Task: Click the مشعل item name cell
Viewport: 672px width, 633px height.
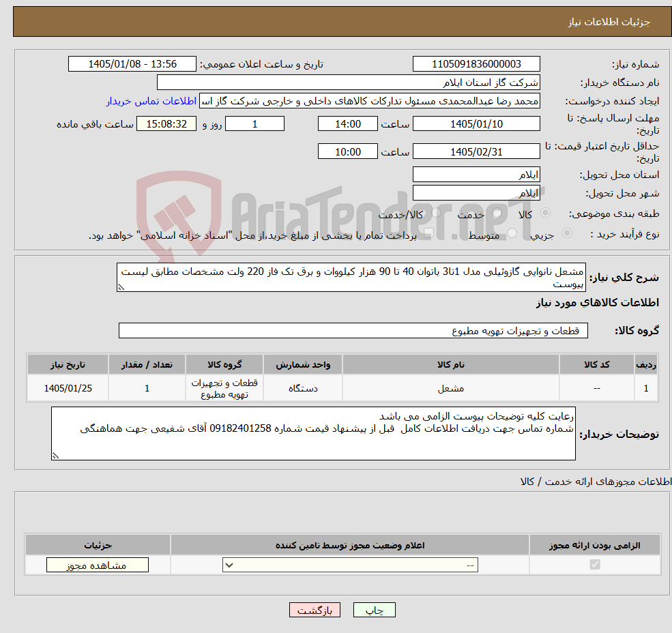Action: coord(451,388)
